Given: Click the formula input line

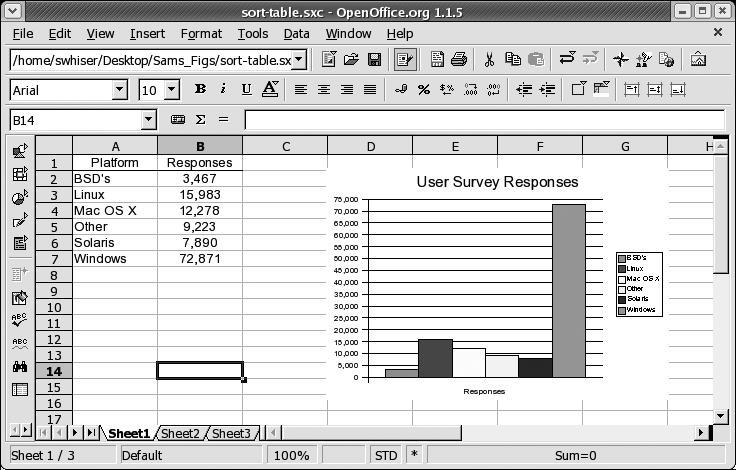Looking at the screenshot, I should [484, 120].
